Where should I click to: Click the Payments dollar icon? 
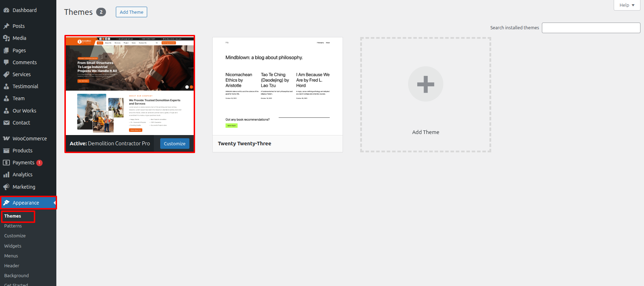tap(6, 163)
